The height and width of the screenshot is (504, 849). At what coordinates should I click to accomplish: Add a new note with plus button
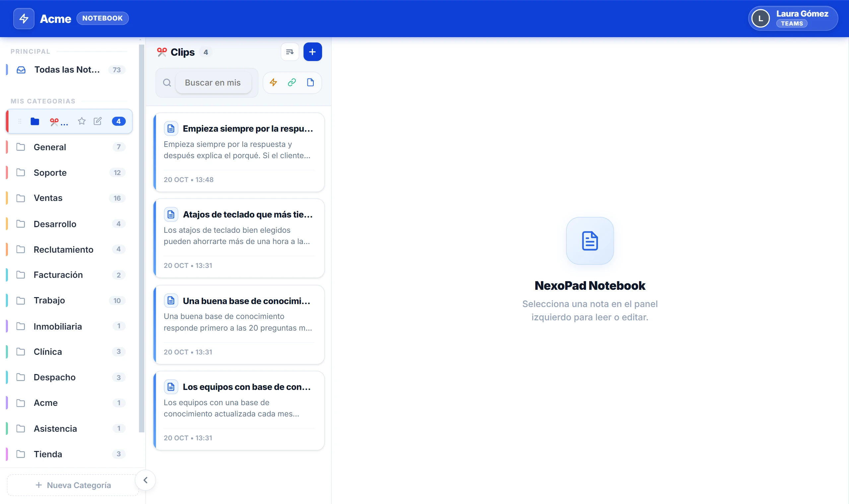tap(312, 52)
